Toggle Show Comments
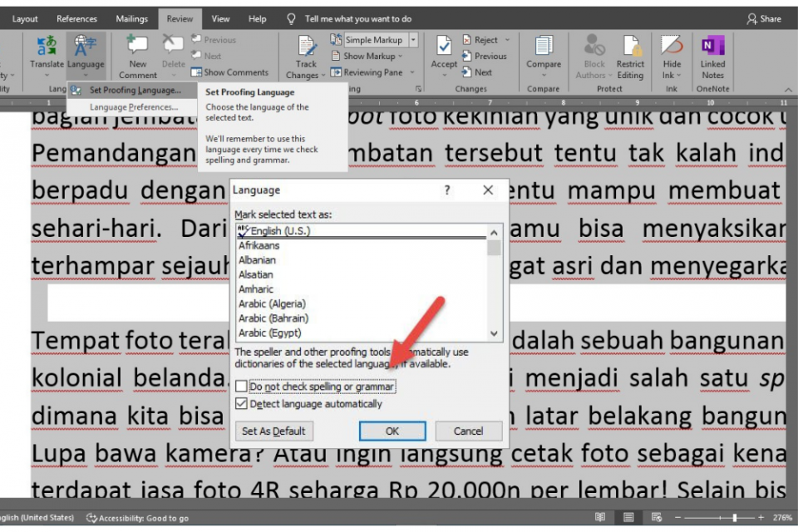Viewport: 798px width, 532px height. pyautogui.click(x=230, y=72)
